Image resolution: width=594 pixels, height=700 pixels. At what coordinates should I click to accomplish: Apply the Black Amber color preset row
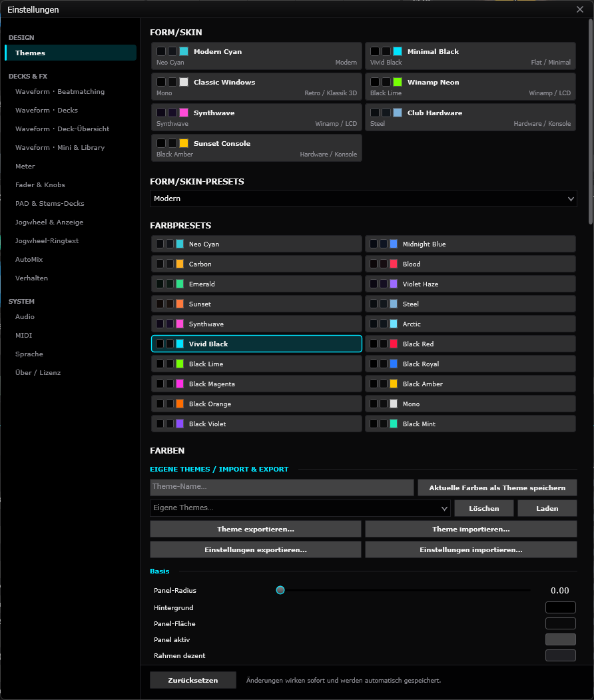click(x=470, y=384)
